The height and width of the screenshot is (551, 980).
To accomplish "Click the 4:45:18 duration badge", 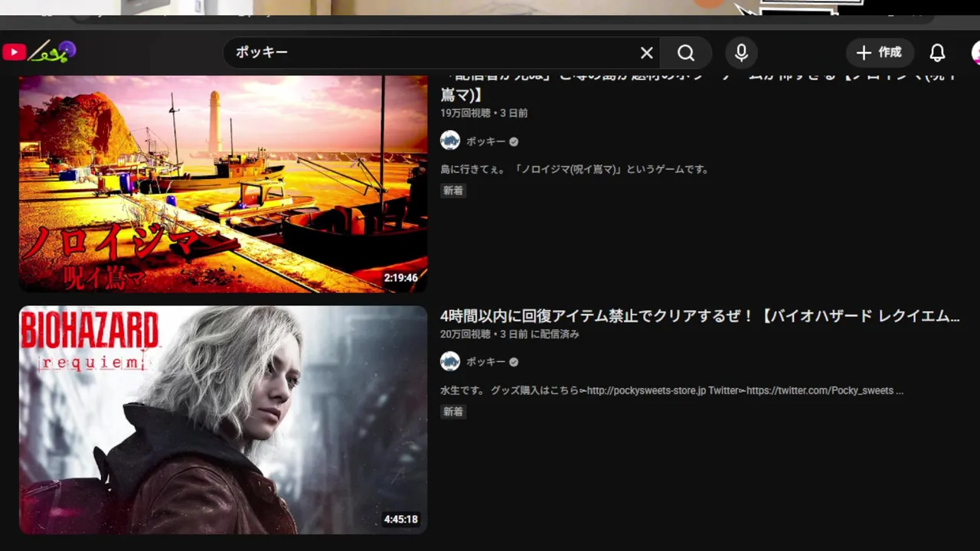I will pos(401,520).
